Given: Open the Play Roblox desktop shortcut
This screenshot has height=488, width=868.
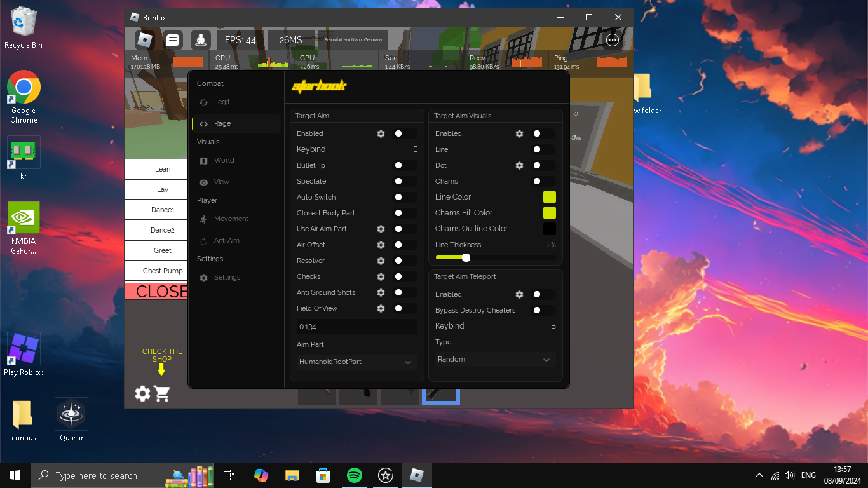Looking at the screenshot, I should pos(24,354).
